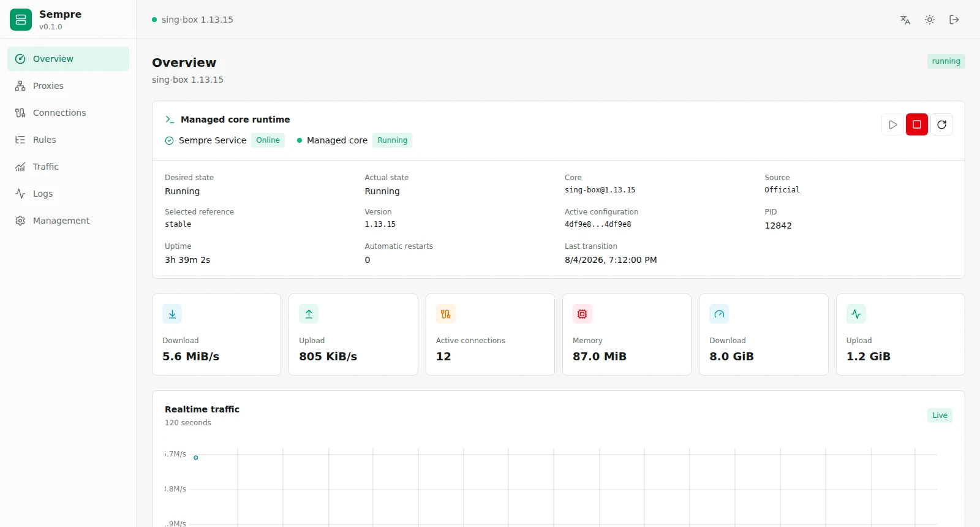Click the Download speed card arrow icon
The height and width of the screenshot is (527, 980).
pyautogui.click(x=172, y=314)
